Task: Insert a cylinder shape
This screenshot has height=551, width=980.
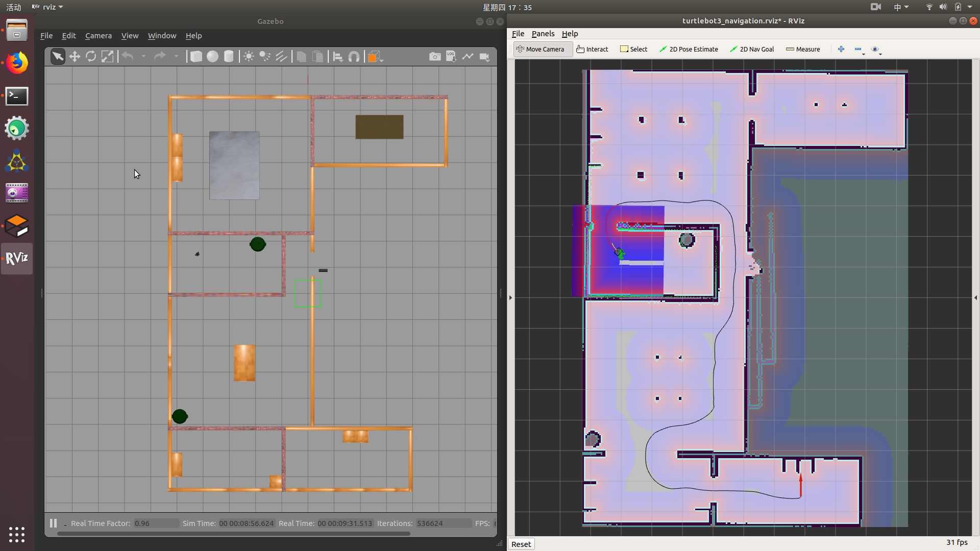Action: [229, 57]
